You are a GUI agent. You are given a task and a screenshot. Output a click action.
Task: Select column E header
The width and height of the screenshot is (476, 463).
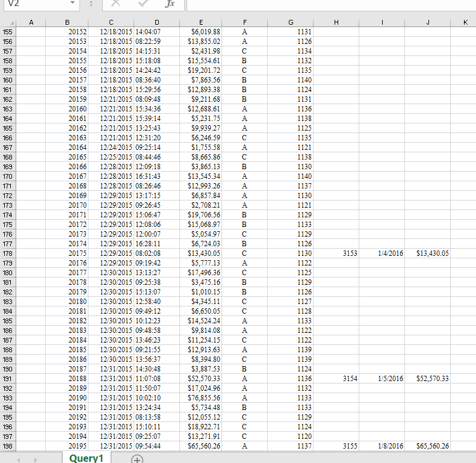click(x=201, y=22)
